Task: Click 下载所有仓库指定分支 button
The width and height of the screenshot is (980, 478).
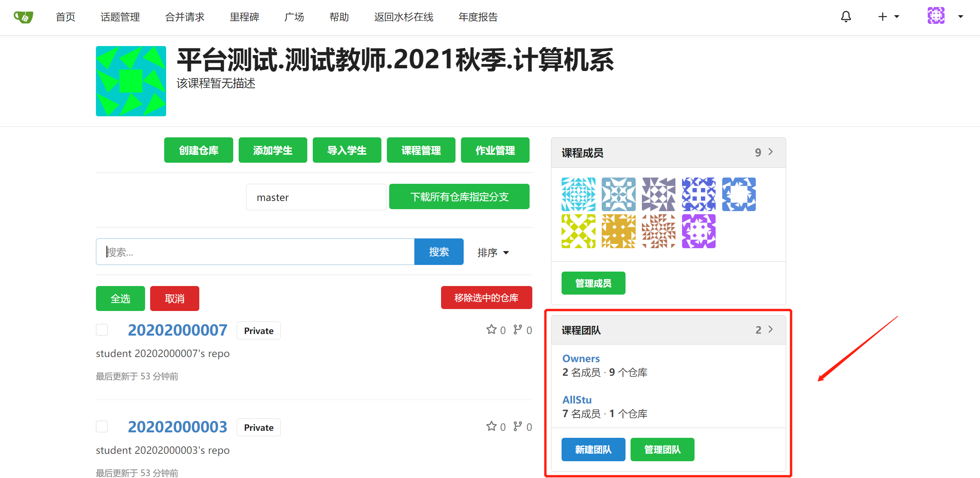Action: click(x=459, y=197)
